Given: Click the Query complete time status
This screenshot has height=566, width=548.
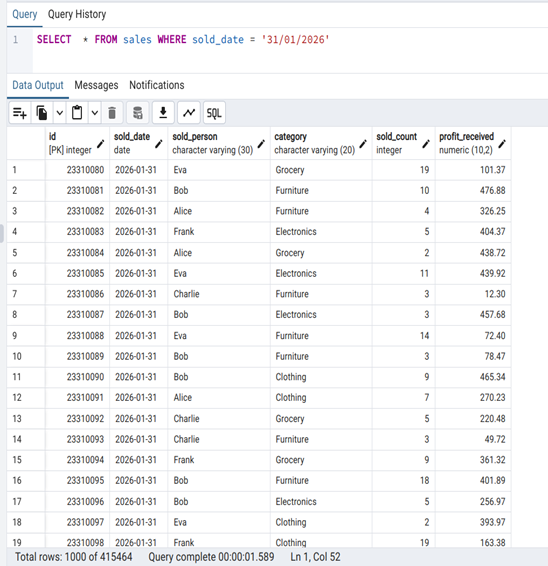Looking at the screenshot, I should point(211,557).
